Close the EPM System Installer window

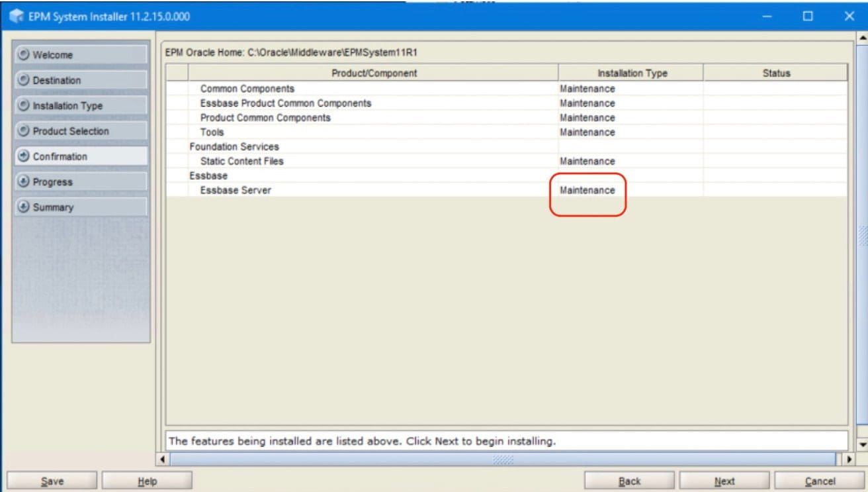(849, 16)
